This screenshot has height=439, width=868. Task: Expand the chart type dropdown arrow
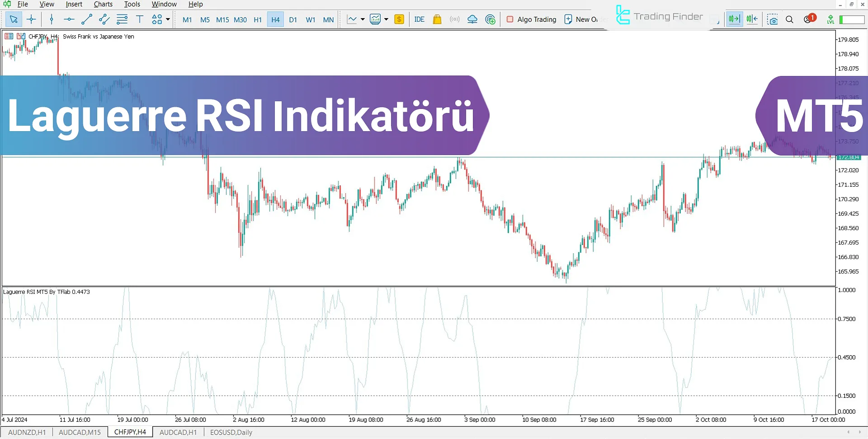[363, 19]
